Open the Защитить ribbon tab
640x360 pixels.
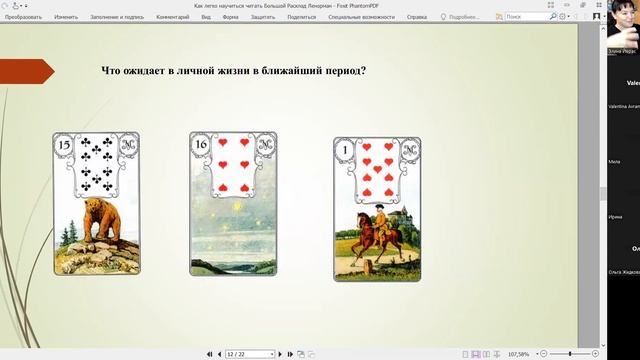(x=262, y=17)
